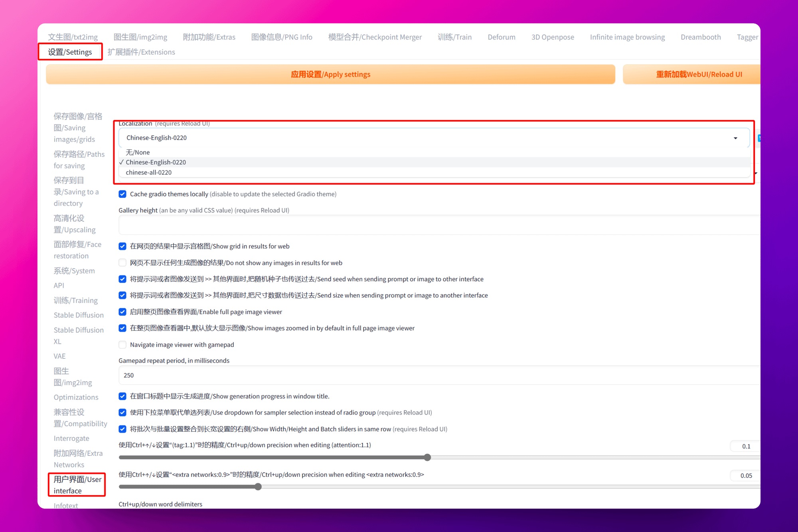Toggle Enable full page image viewer checkbox
Screen dimensions: 798x532
(122, 312)
